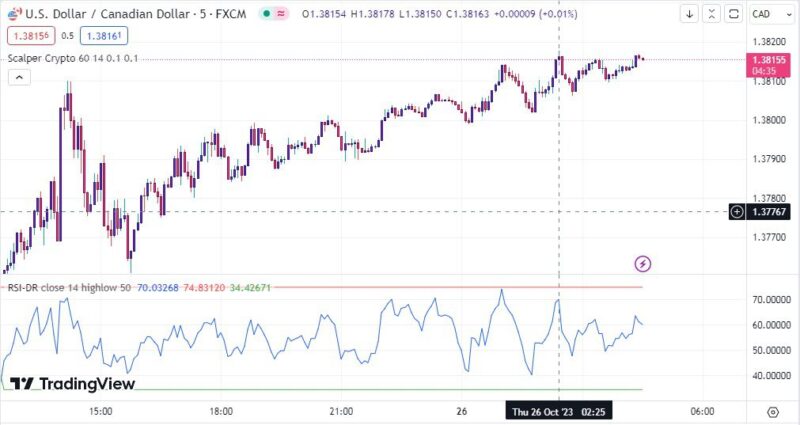
Task: Click the 50.00000 RSI axis label
Action: click(771, 351)
